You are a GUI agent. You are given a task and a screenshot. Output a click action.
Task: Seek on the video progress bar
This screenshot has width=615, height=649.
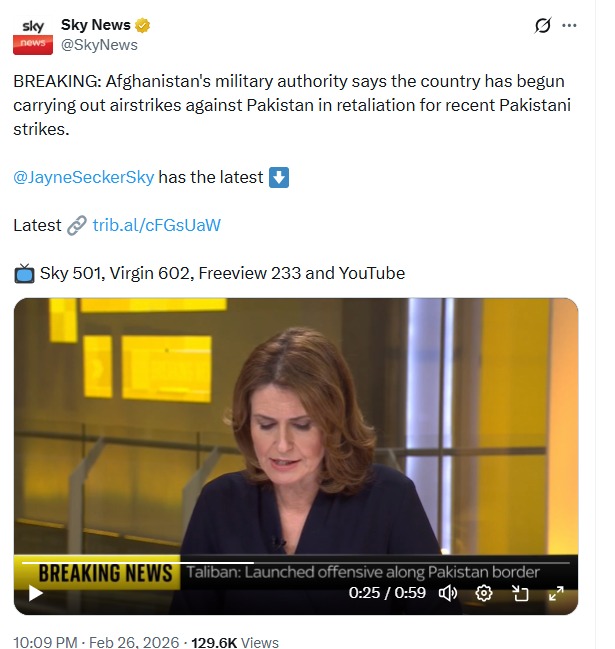[295, 563]
